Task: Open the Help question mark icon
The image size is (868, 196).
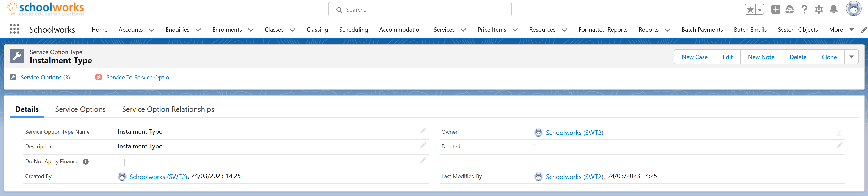Action: (x=804, y=9)
